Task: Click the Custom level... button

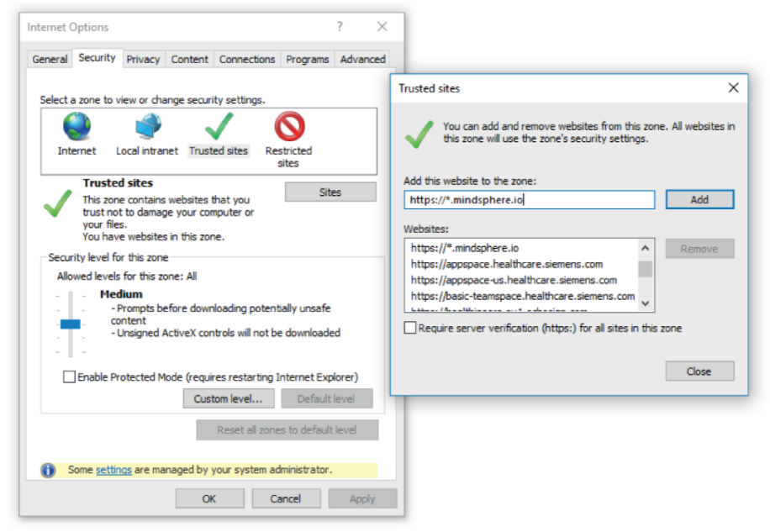Action: click(x=229, y=399)
